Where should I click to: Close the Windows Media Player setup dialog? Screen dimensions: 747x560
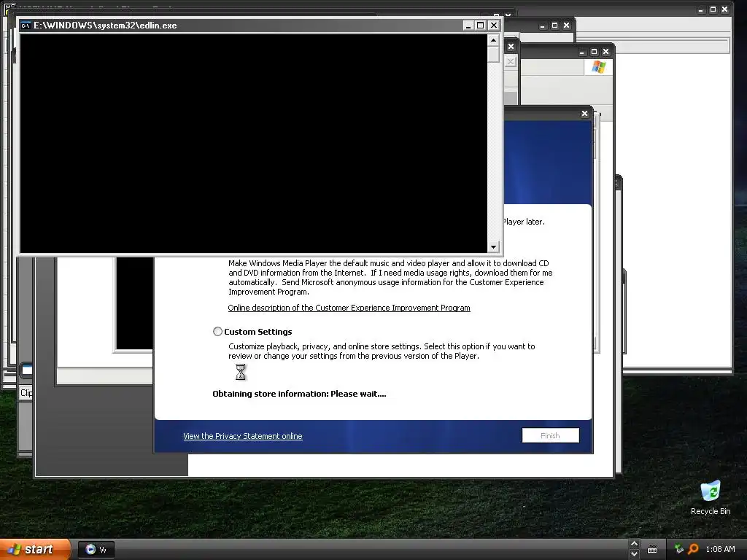(x=584, y=113)
